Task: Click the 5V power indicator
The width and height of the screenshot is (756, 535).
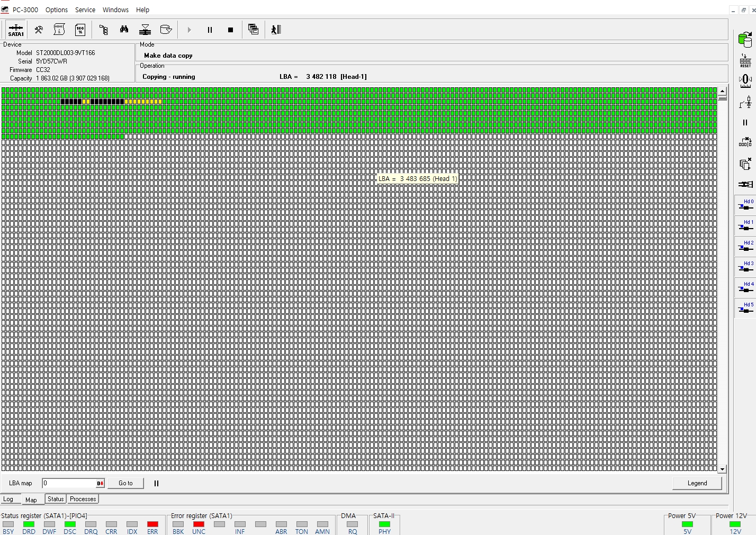Action: 687,524
